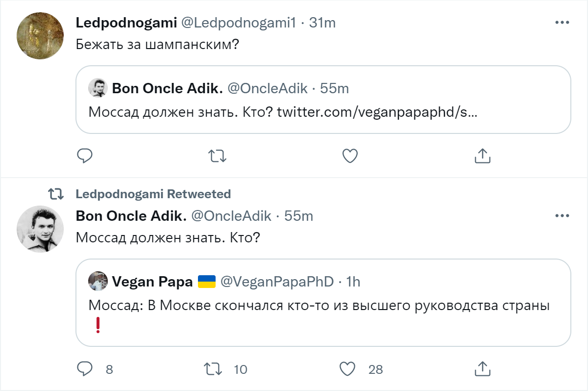The width and height of the screenshot is (588, 391).
Task: Open more menu on Bon Oncle Adik's tweet
Action: pyautogui.click(x=562, y=216)
